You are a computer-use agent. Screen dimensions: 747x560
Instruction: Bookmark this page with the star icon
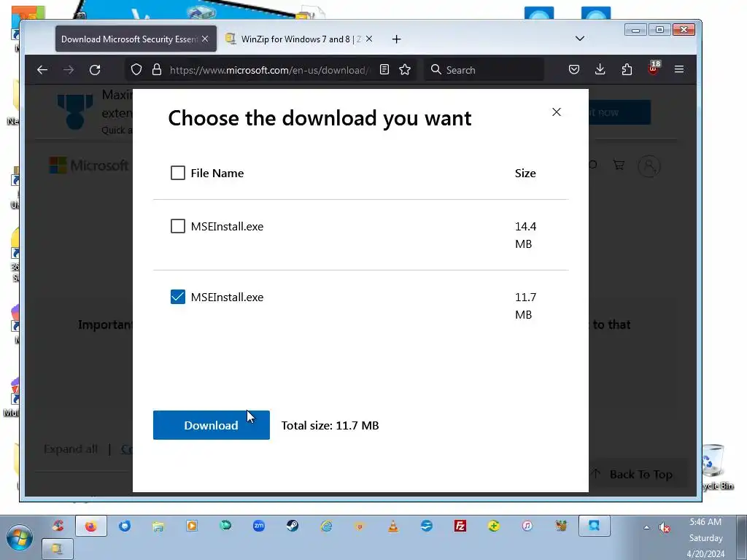coord(405,70)
